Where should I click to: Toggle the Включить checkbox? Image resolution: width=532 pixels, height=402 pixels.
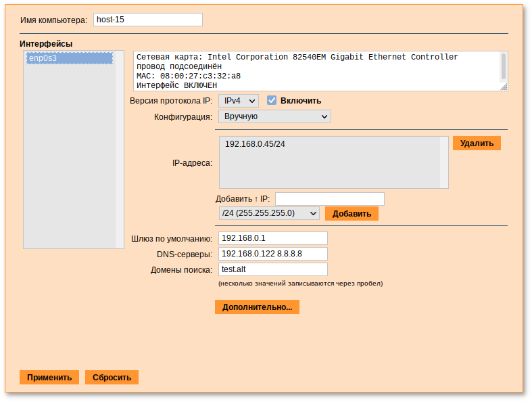[x=272, y=101]
